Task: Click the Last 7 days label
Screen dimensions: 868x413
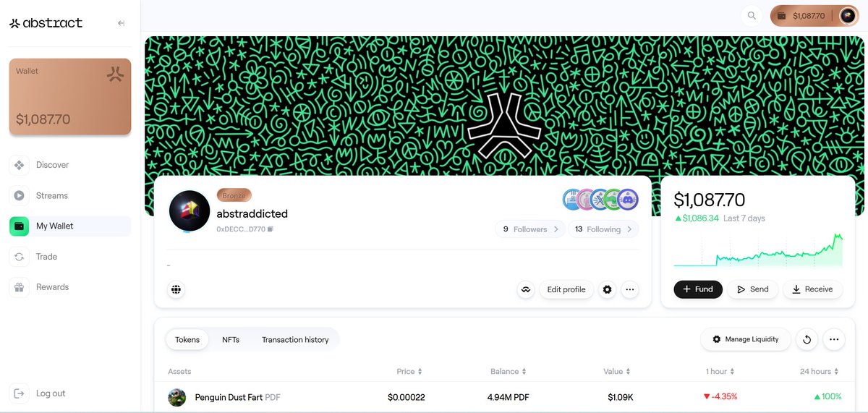Action: click(x=744, y=218)
